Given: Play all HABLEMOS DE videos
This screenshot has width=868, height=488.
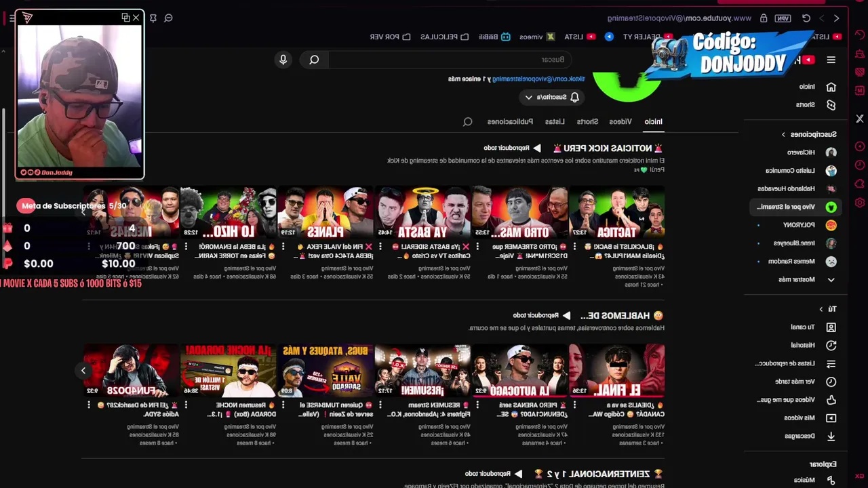Looking at the screenshot, I should 542,316.
